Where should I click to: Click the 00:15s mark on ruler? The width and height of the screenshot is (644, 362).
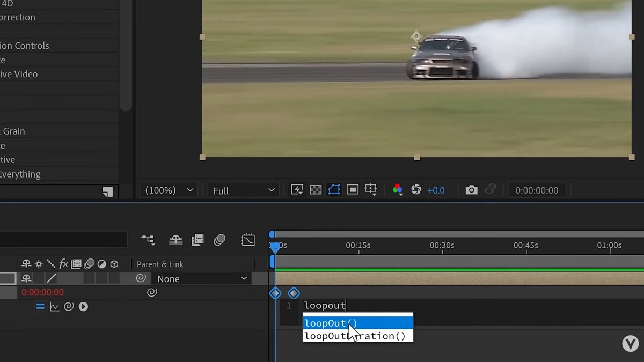point(358,245)
